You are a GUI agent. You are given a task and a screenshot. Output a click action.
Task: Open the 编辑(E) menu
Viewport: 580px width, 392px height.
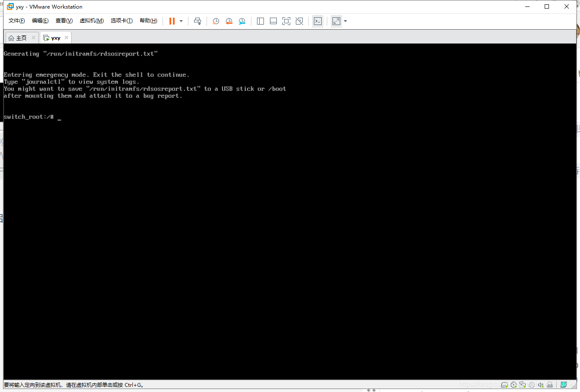pyautogui.click(x=40, y=21)
